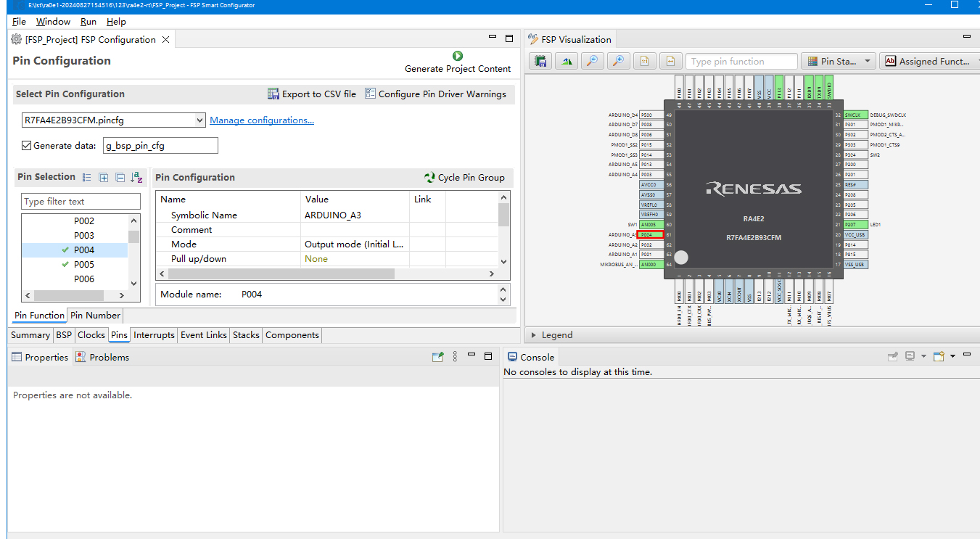Open the Pin State dropdown in visualization toolbar

coord(838,62)
